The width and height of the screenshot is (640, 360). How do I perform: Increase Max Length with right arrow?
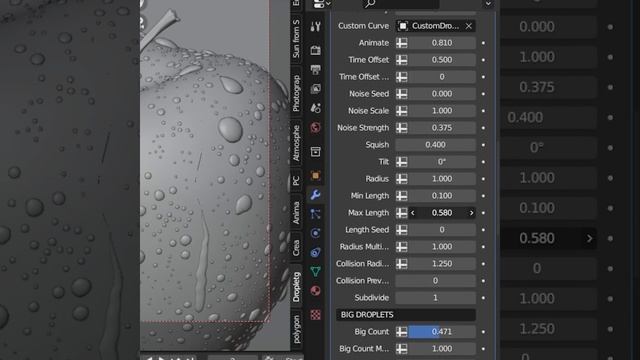(471, 213)
